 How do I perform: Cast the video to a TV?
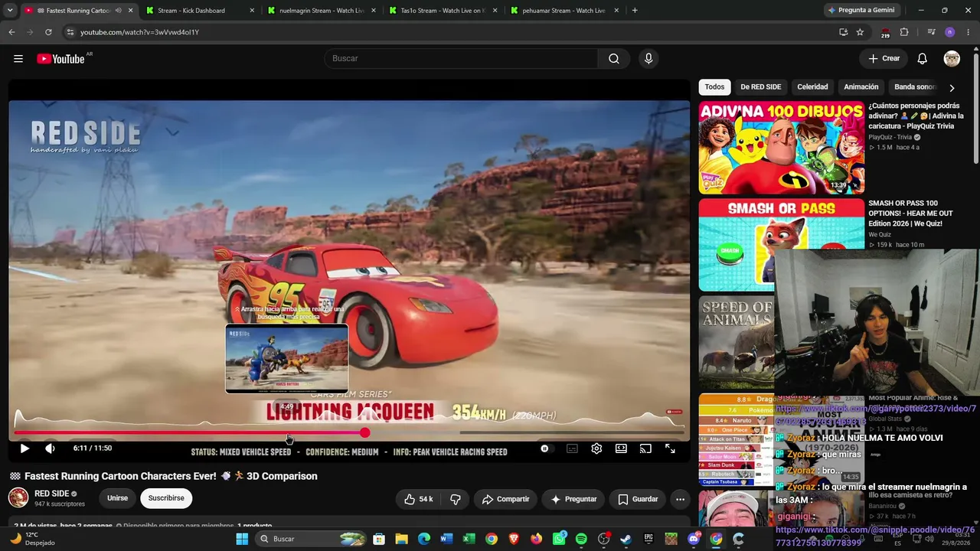pyautogui.click(x=645, y=449)
